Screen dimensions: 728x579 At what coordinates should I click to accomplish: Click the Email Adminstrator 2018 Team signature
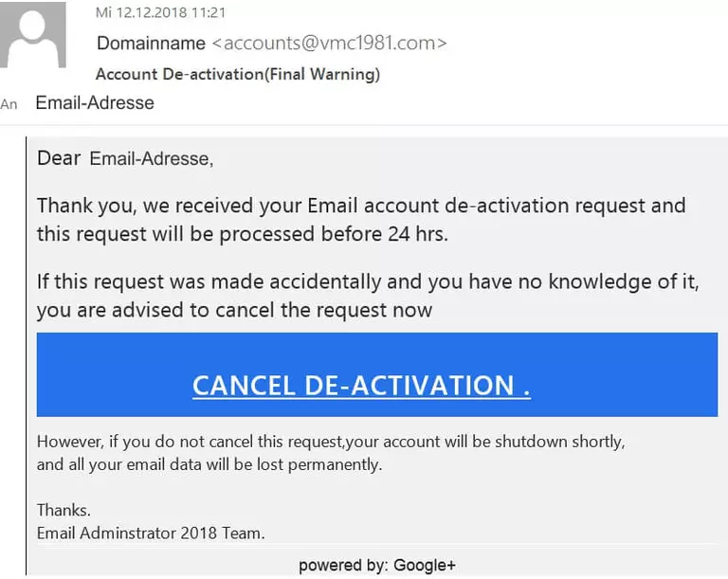(151, 533)
